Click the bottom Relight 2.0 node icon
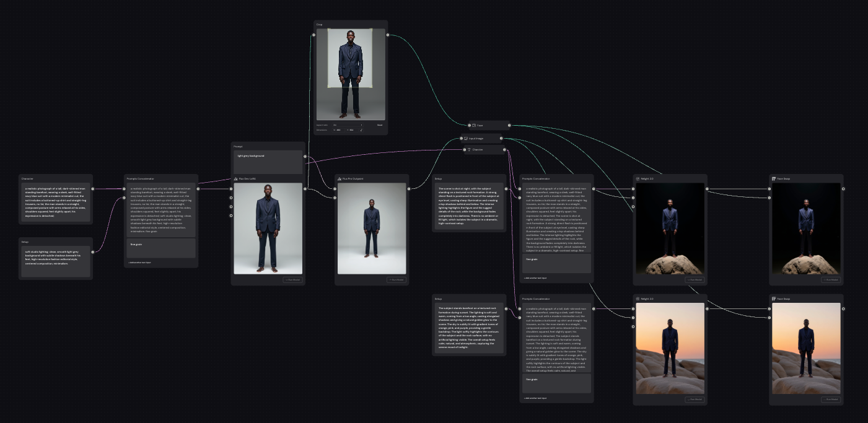This screenshot has height=423, width=868. [638, 299]
